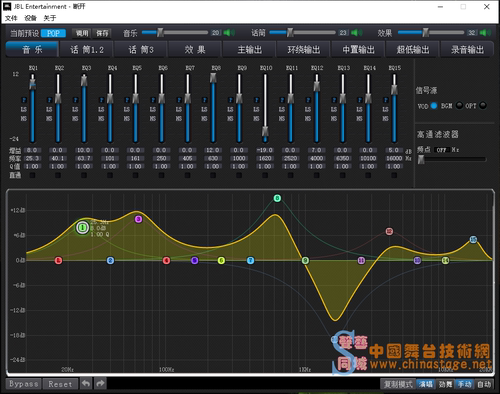The image size is (500, 394).
Task: Switch to the 主输出 tab
Action: point(250,50)
